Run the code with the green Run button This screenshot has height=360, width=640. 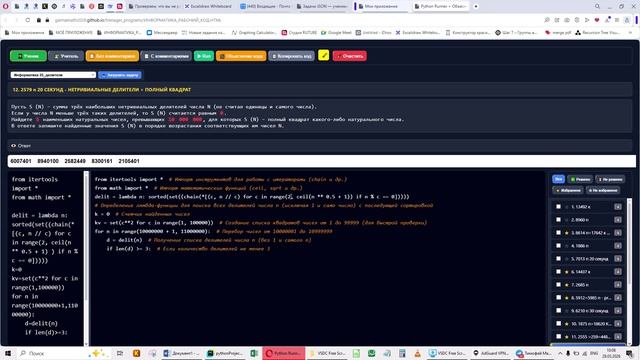coord(204,56)
